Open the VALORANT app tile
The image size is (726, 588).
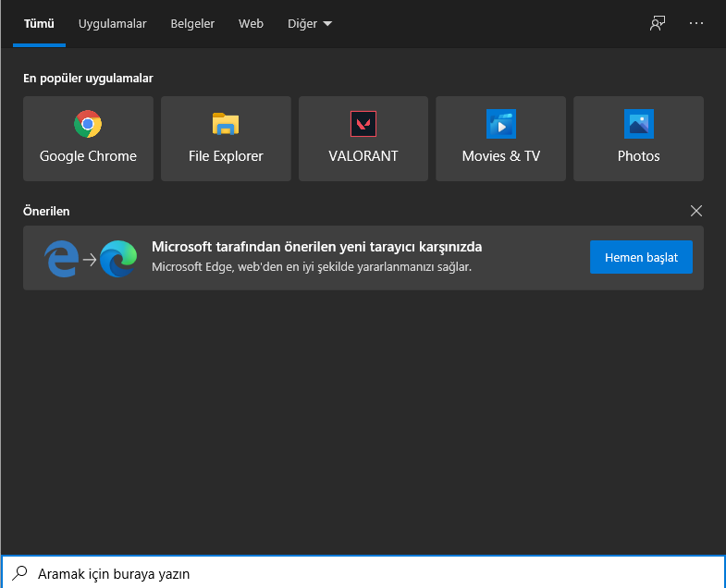tap(363, 139)
